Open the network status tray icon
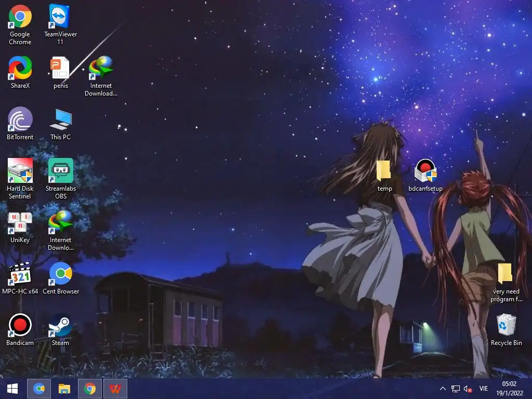 (455, 389)
